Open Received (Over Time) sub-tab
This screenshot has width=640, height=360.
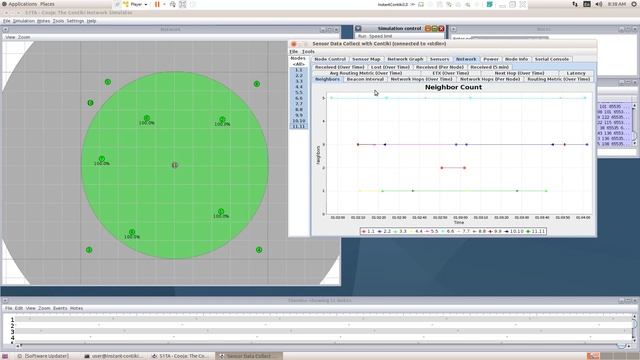coord(339,67)
